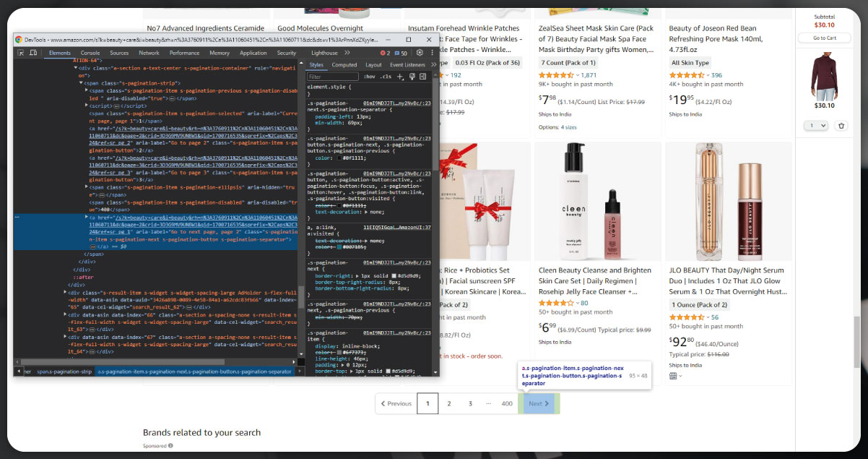Click the star rating of cleen beauty set

[557, 303]
